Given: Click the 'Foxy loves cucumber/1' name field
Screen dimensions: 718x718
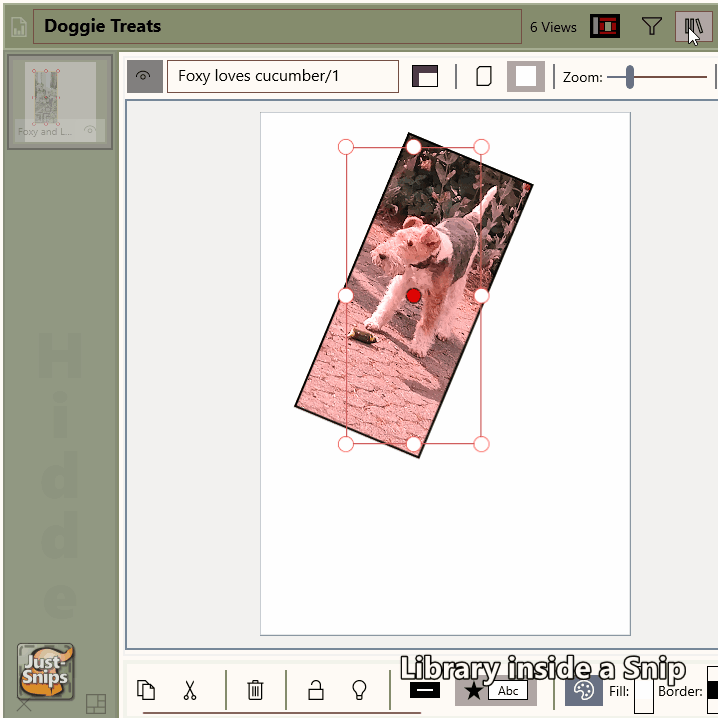Looking at the screenshot, I should coord(282,76).
